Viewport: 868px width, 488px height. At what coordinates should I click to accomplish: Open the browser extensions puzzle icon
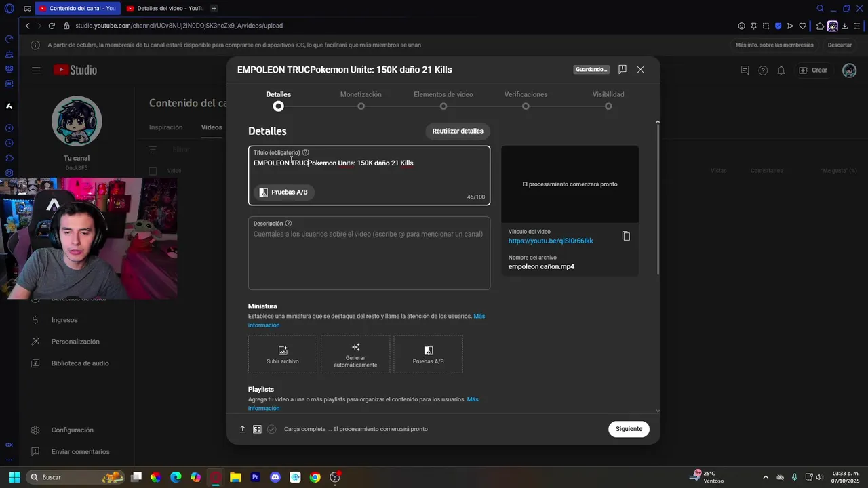820,26
